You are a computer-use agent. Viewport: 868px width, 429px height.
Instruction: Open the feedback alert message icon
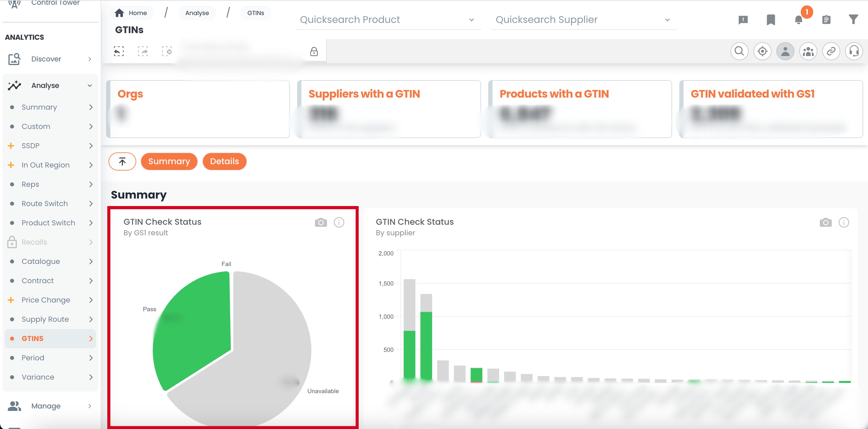tap(743, 20)
